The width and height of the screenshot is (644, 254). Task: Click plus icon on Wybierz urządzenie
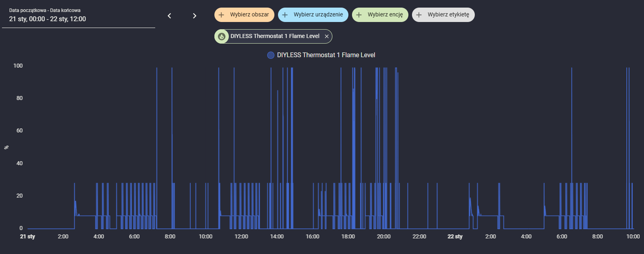coord(285,15)
